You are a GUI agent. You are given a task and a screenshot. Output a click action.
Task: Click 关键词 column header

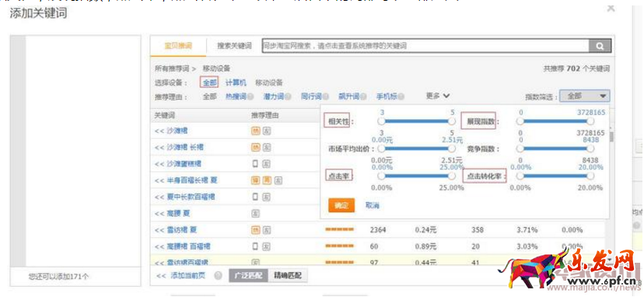(x=165, y=115)
